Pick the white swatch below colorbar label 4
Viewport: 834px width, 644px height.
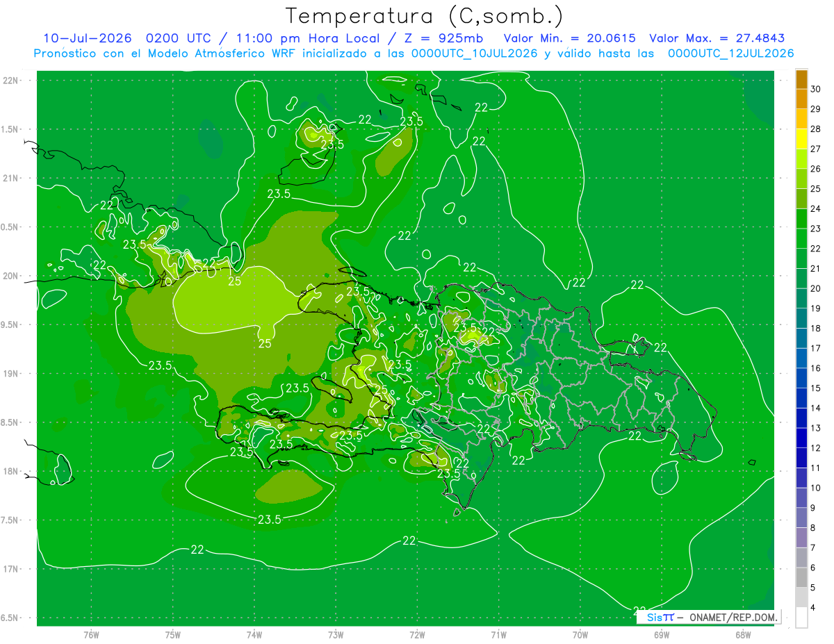801,617
